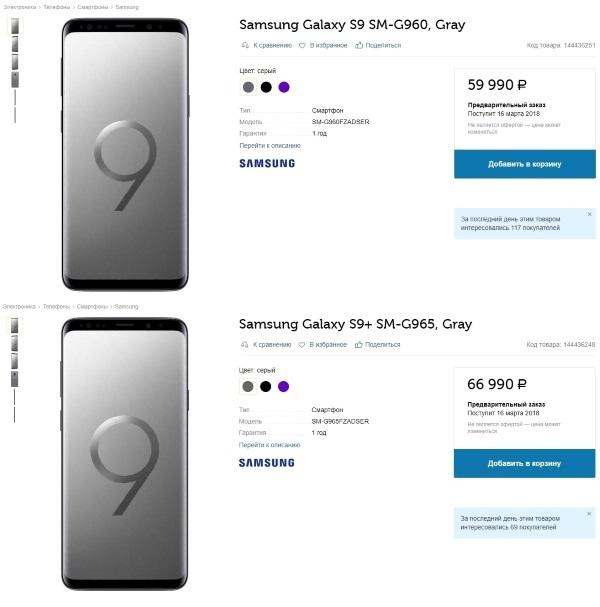The height and width of the screenshot is (607, 600).
Task: Click the share icon for Galaxy S9 SM-G960
Action: 359,45
